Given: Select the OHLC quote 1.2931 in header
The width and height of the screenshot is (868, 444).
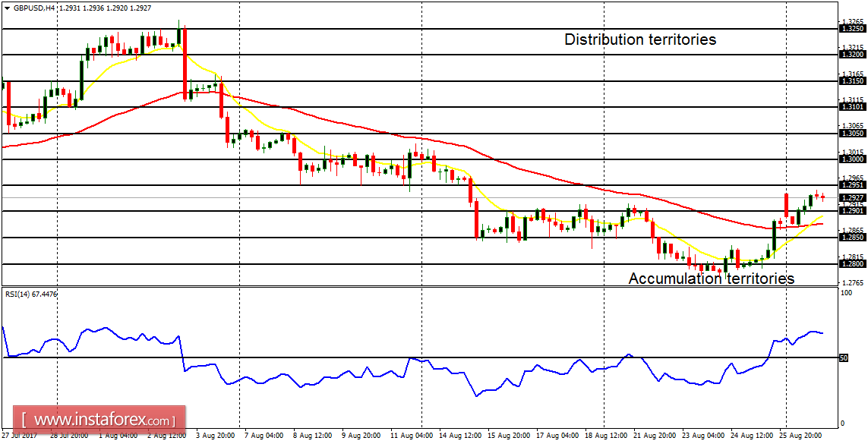Looking at the screenshot, I should pos(68,7).
